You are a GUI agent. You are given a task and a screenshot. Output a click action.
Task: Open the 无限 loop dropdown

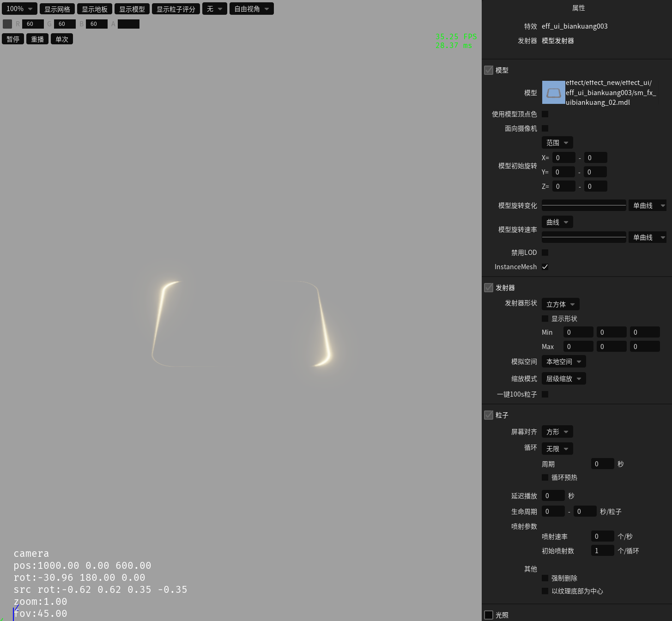click(557, 449)
